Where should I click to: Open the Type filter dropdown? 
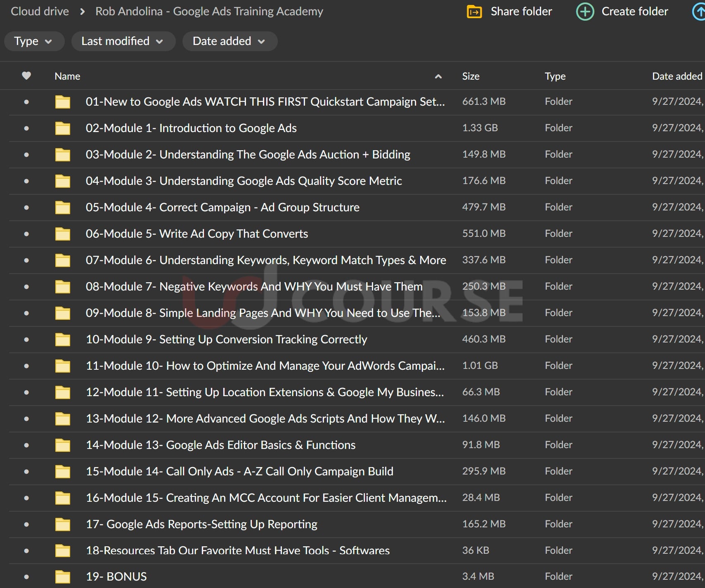tap(34, 41)
